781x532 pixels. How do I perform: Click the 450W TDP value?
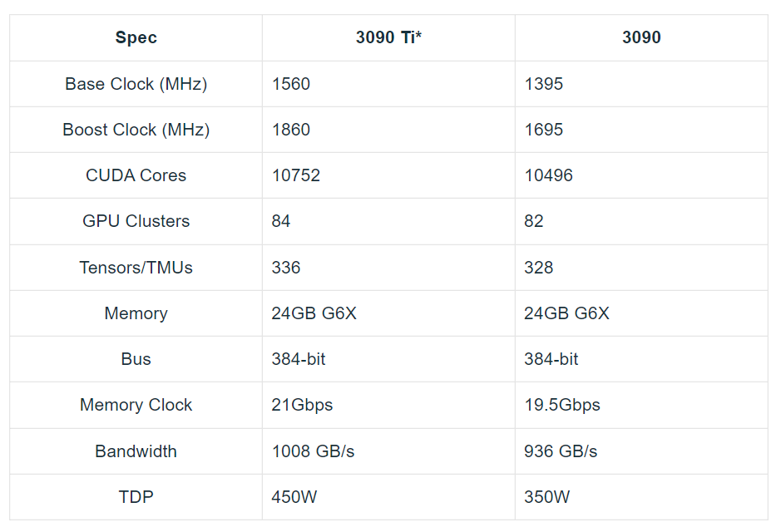(294, 497)
